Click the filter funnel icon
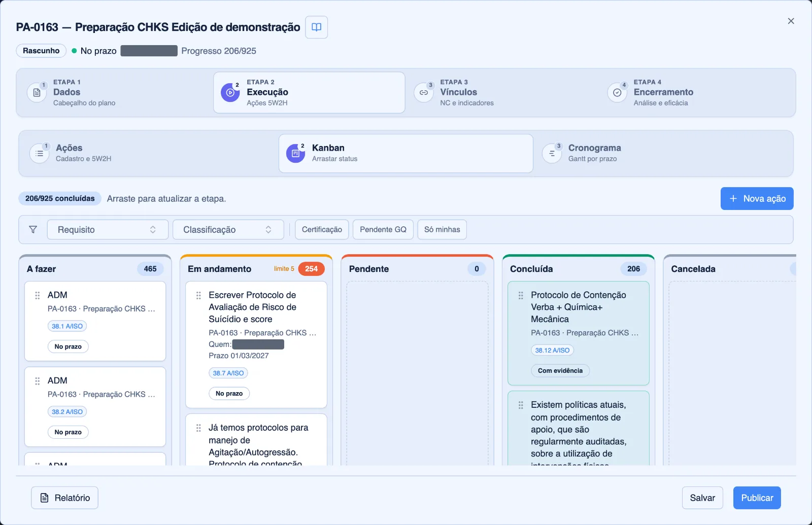Image resolution: width=812 pixels, height=525 pixels. [x=33, y=230]
